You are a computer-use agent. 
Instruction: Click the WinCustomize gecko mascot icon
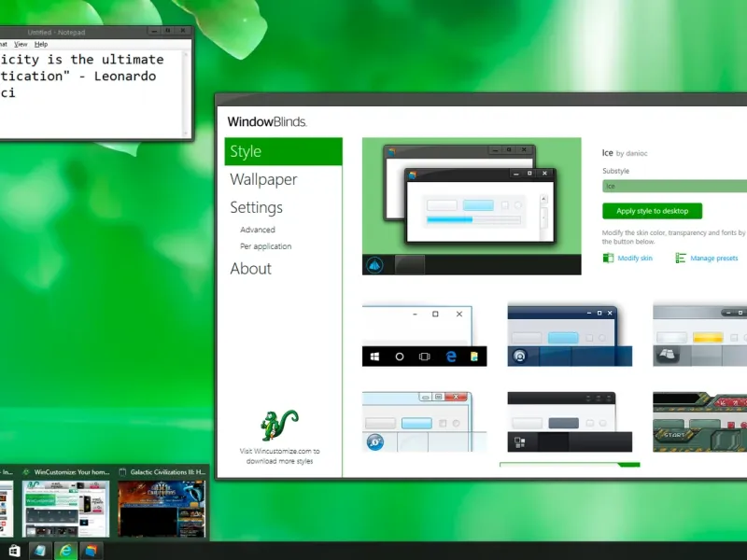click(x=279, y=426)
